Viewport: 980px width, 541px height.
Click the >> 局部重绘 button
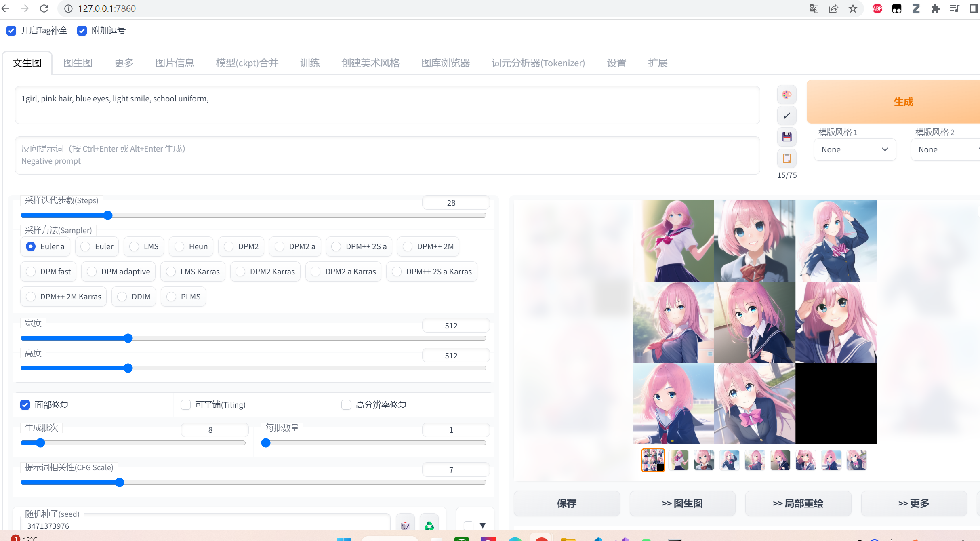[798, 503]
